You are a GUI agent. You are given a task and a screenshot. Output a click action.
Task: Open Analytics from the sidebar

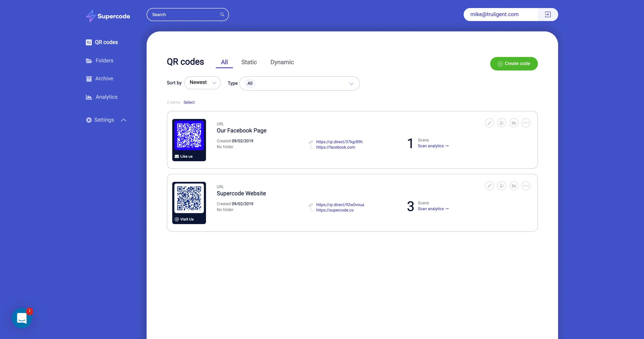coord(106,97)
